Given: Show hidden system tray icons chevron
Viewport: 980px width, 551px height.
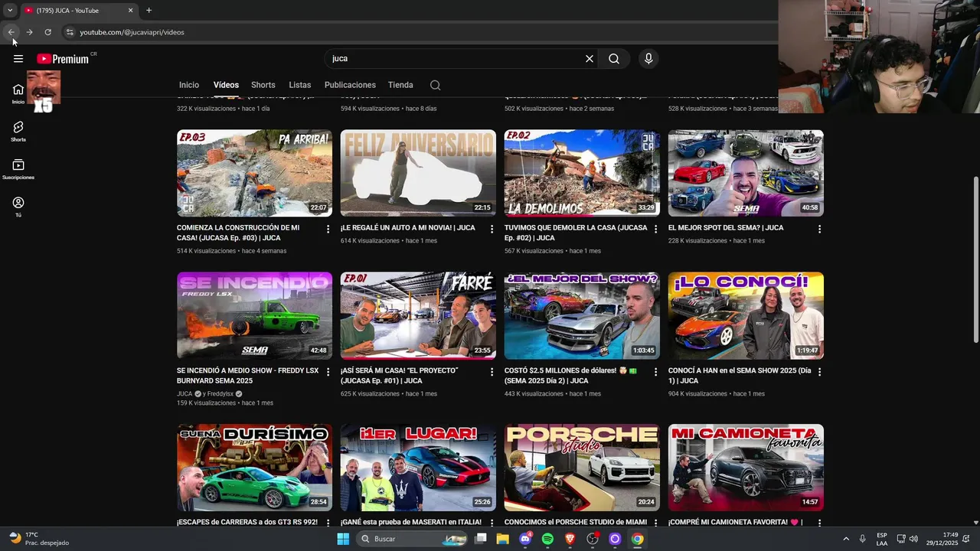Looking at the screenshot, I should tap(846, 539).
